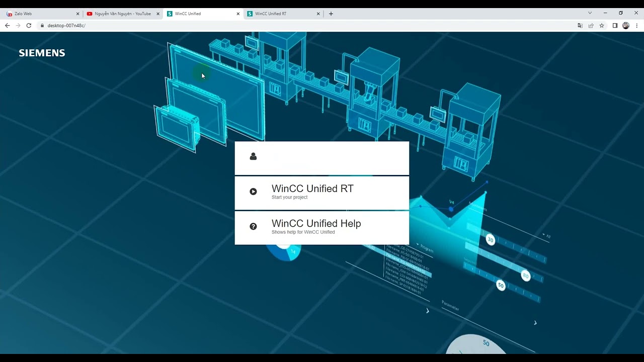Close the Zalo Web tab
The image size is (644, 362).
[x=77, y=14]
